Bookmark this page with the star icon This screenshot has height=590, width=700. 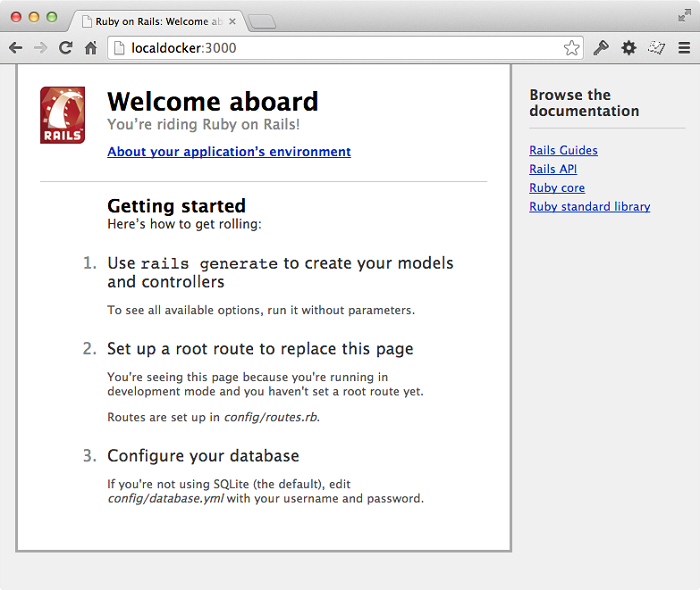(x=571, y=47)
